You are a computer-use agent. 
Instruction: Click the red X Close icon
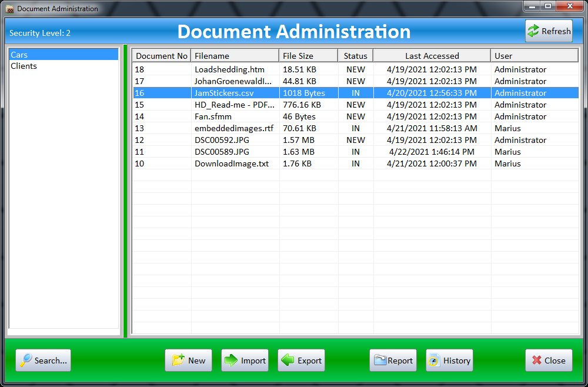536,361
